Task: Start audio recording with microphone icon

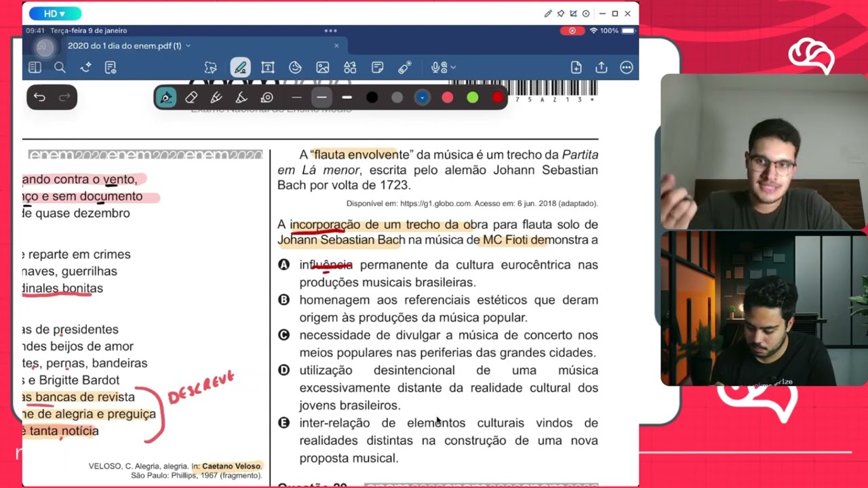Action: (438, 67)
